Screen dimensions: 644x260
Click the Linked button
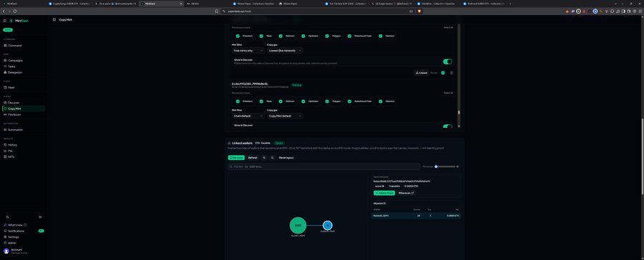pos(421,73)
